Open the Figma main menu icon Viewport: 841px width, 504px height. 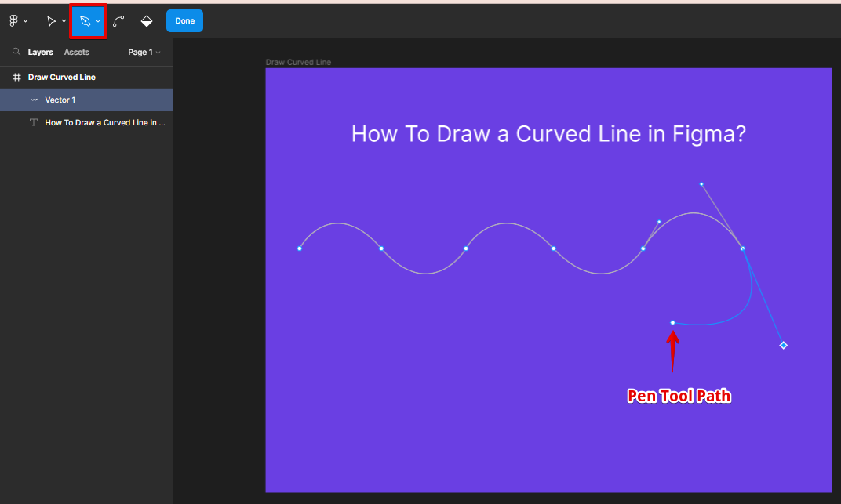13,21
